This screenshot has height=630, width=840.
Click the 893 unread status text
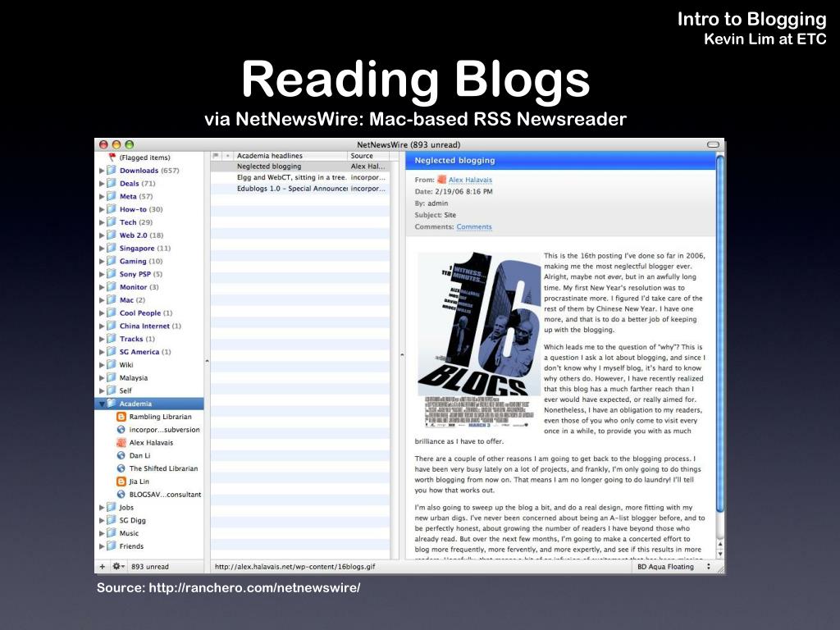(x=150, y=566)
